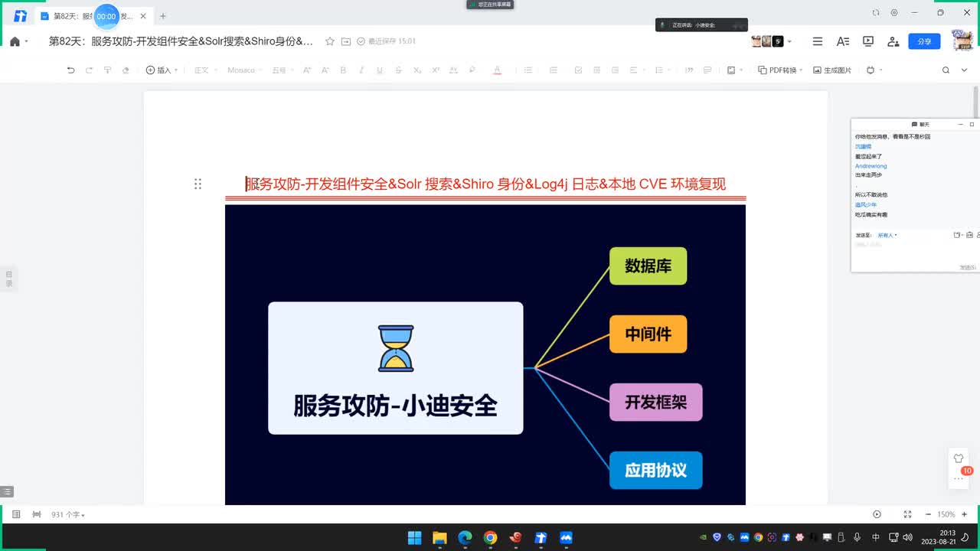Decrease font size with A- icon
This screenshot has height=551, width=980.
coord(325,70)
